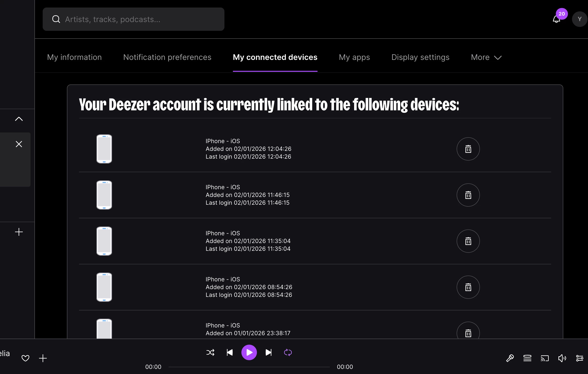Expand the More dropdown tab
588x374 pixels.
click(x=486, y=57)
